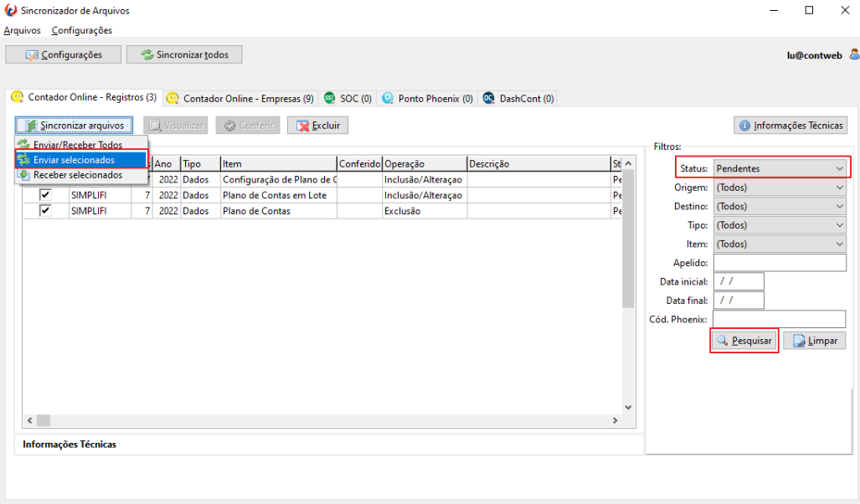860x504 pixels.
Task: Select Contador Online - Registros (3) tab
Action: point(84,97)
